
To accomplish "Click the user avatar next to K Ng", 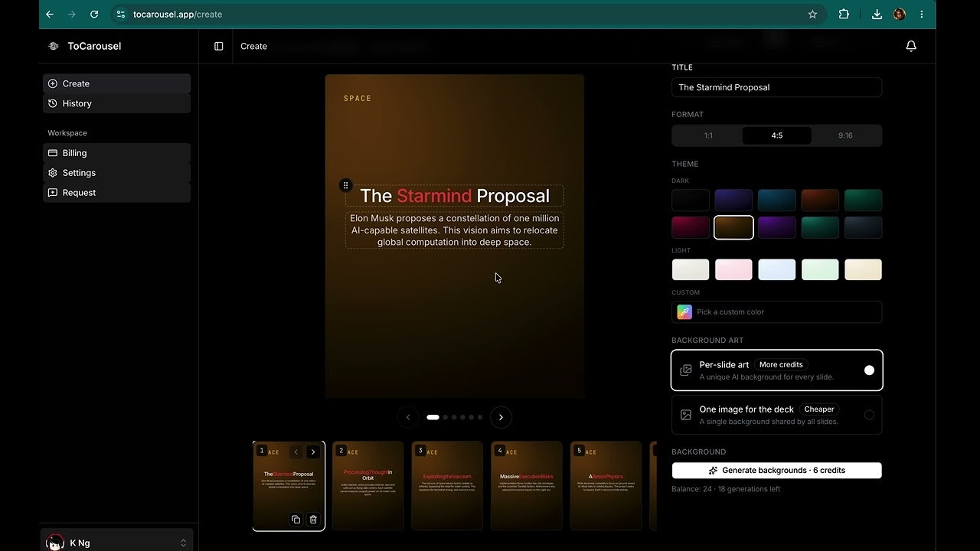I will coord(55,543).
